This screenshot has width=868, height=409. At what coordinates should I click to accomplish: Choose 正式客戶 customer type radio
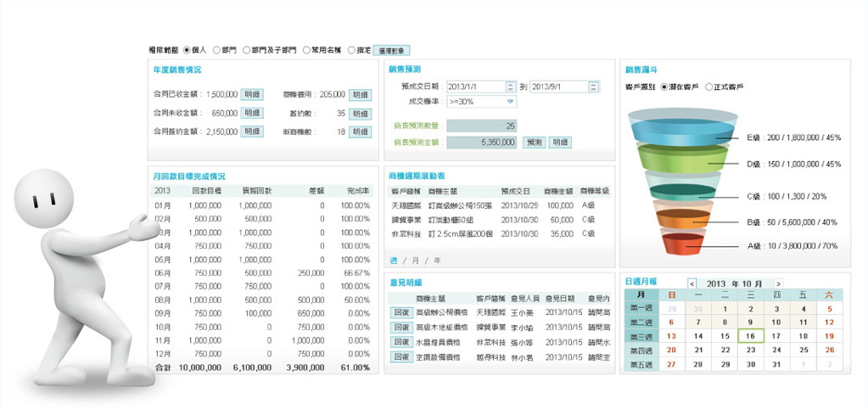(x=708, y=87)
